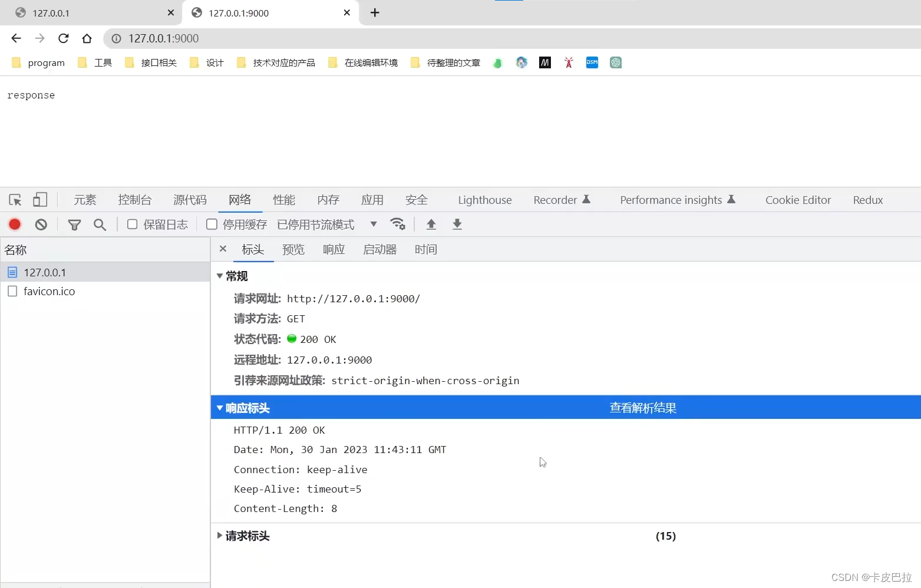Stop recording network log
This screenshot has height=588, width=921.
click(15, 224)
